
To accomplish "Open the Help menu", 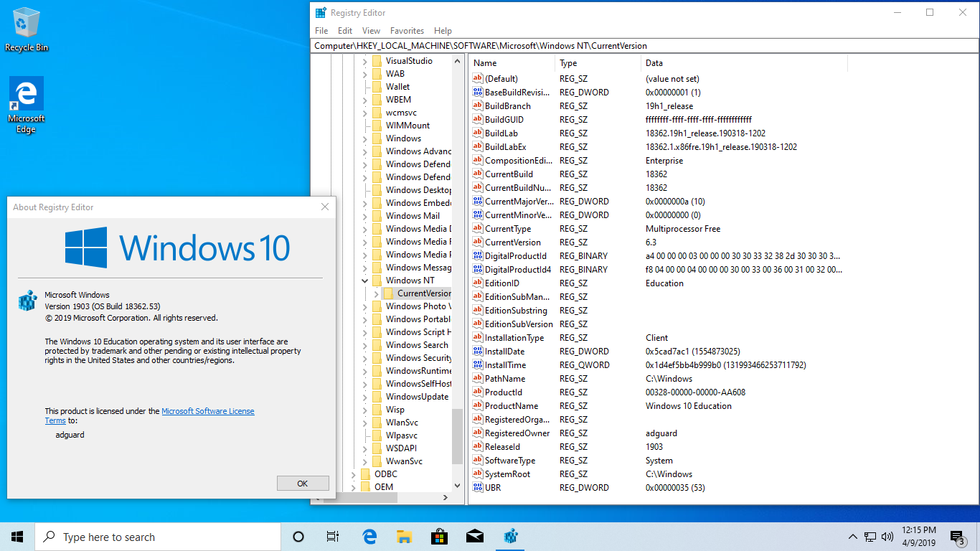I will click(443, 31).
